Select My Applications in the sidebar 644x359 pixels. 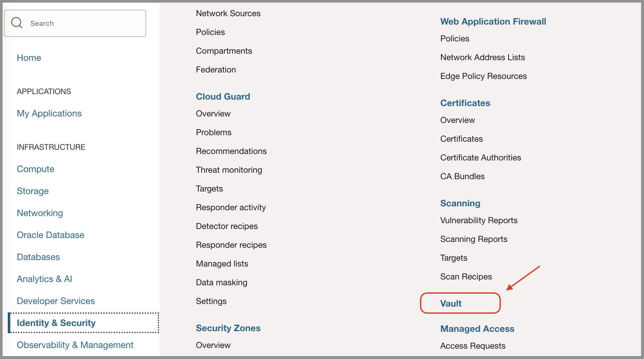(49, 113)
